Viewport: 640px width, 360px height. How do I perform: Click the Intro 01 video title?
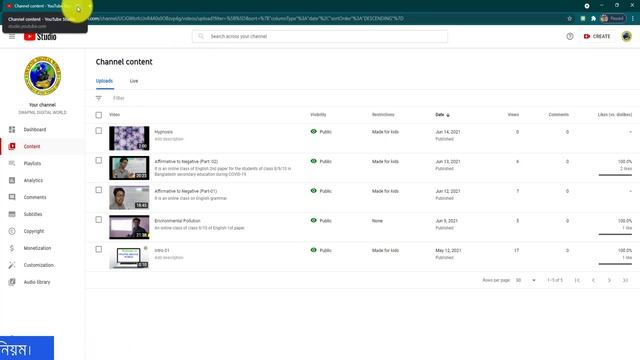(162, 250)
